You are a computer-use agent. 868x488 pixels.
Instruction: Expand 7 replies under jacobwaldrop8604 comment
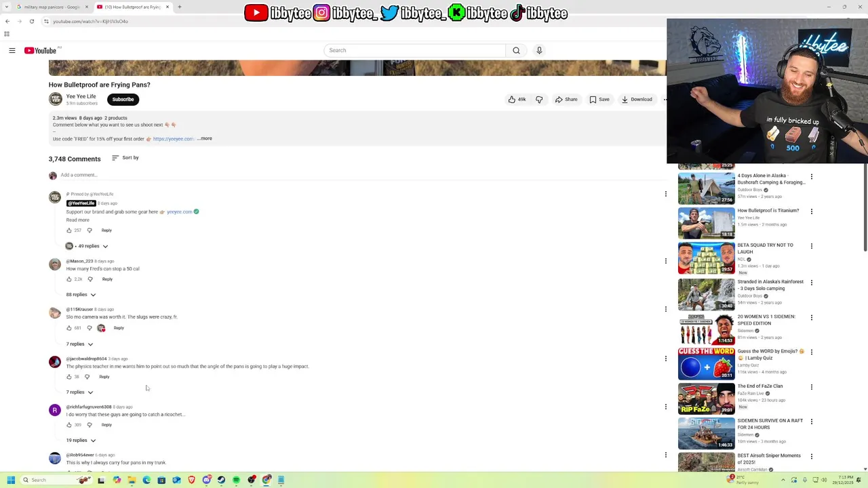pyautogui.click(x=79, y=392)
